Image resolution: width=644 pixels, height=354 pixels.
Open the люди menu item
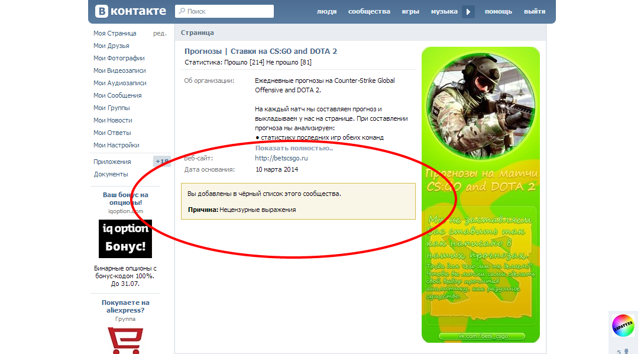[326, 11]
